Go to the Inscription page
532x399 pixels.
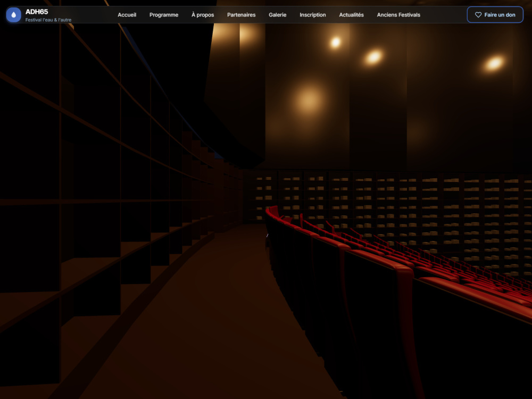(312, 15)
